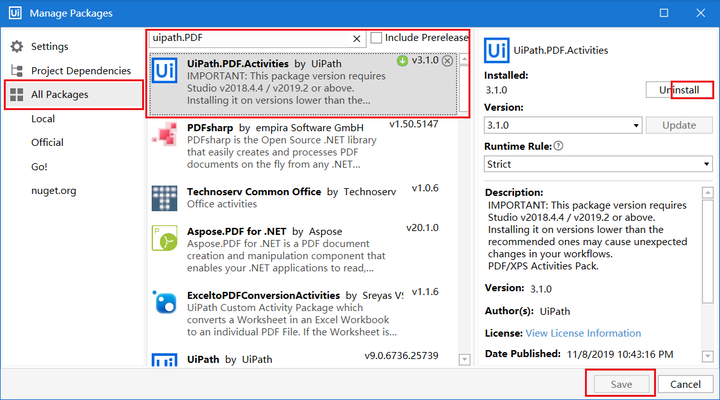
Task: Select the nuget.org package feed
Action: [54, 191]
